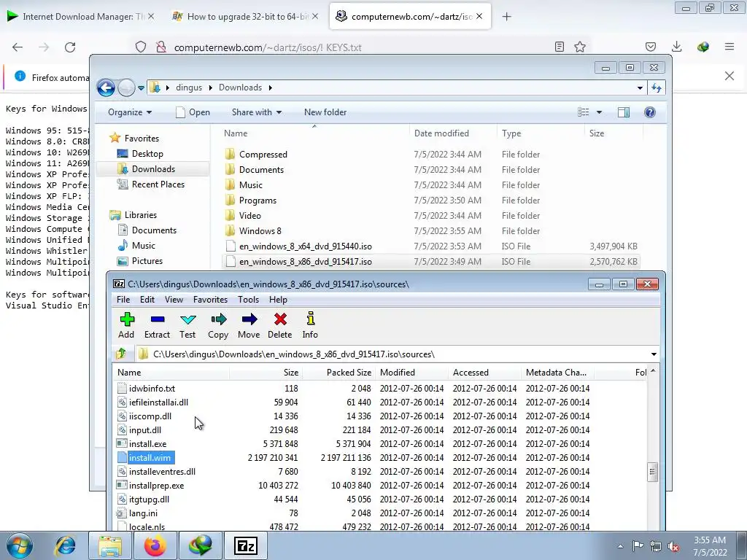
Task: Open a new Firefox tab
Action: (506, 17)
